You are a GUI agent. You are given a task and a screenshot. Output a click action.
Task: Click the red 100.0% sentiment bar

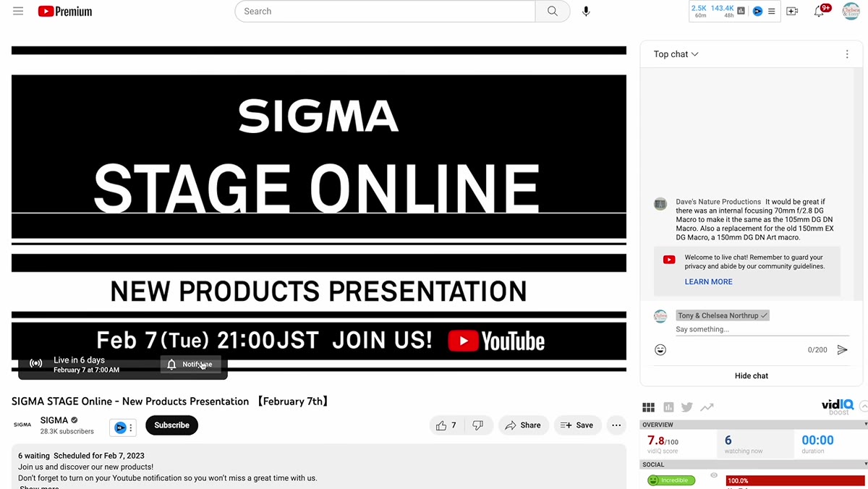[796, 480]
